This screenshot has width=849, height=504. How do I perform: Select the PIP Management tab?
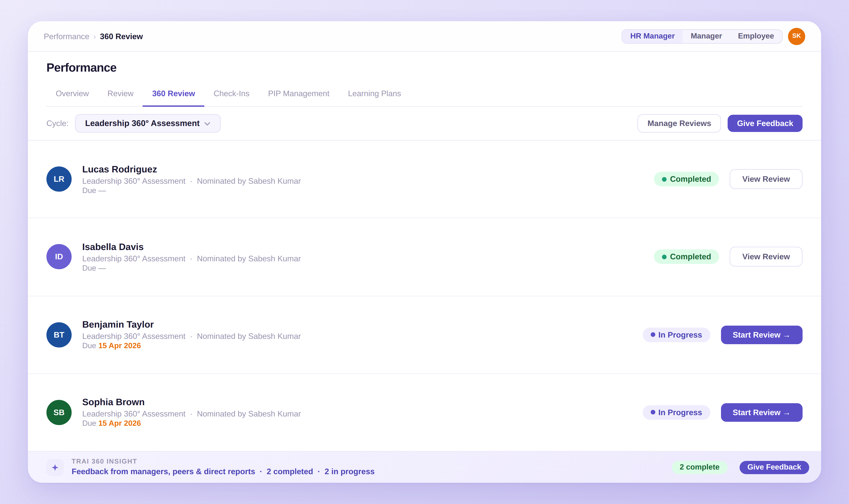click(x=298, y=94)
